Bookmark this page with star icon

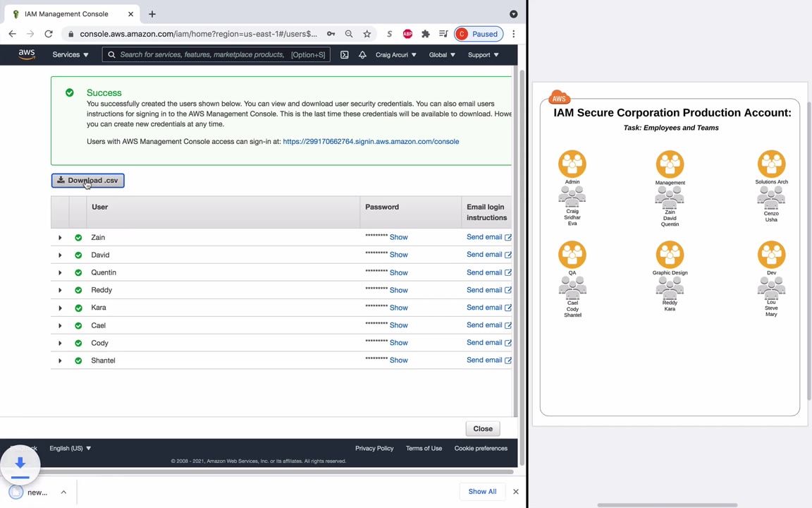pyautogui.click(x=367, y=34)
